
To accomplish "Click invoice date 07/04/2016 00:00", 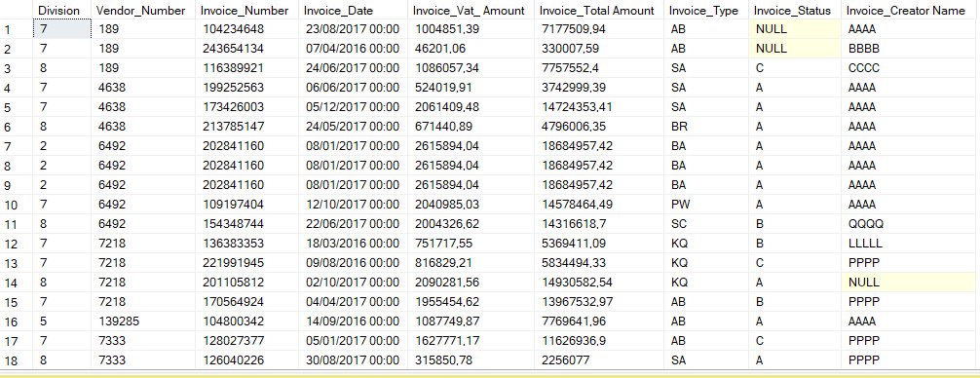I will click(353, 48).
